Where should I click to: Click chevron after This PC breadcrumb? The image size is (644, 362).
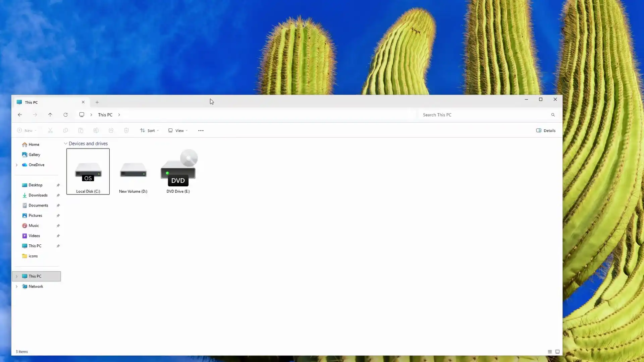119,115
